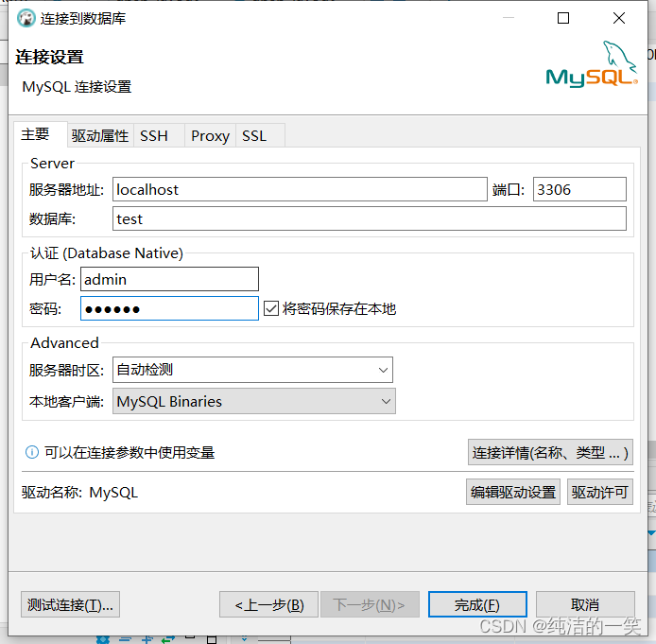This screenshot has width=656, height=644.
Task: Click the 密码 password field
Action: point(169,308)
